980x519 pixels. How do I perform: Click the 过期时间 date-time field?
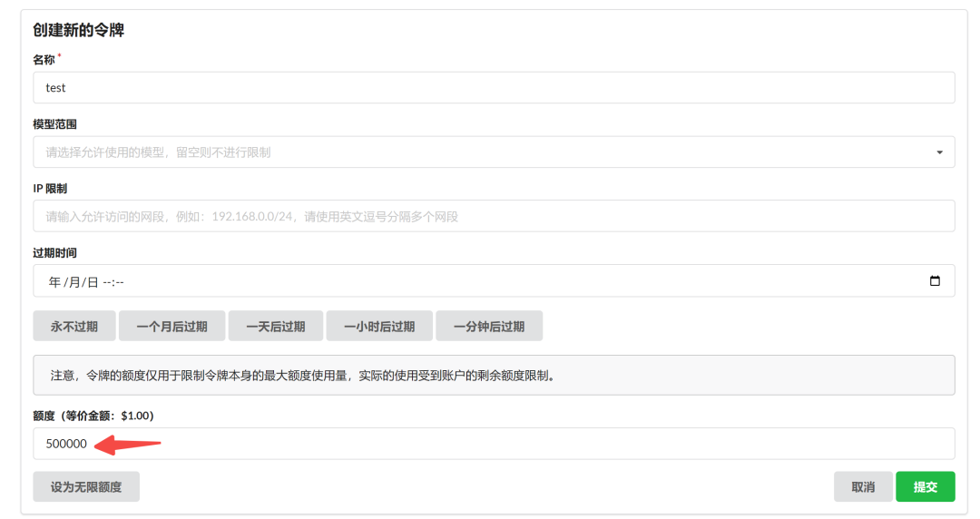click(494, 280)
